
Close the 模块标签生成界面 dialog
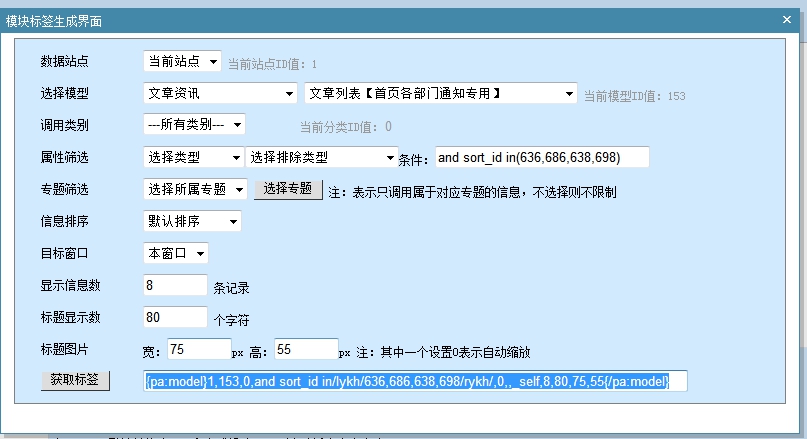click(786, 19)
